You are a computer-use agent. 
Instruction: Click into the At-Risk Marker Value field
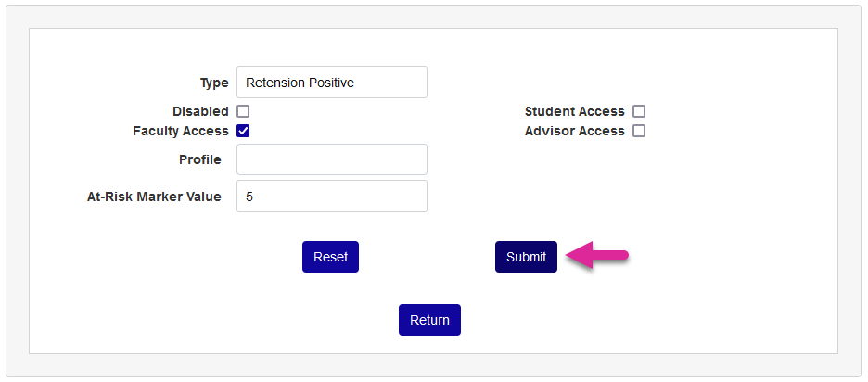click(x=331, y=197)
